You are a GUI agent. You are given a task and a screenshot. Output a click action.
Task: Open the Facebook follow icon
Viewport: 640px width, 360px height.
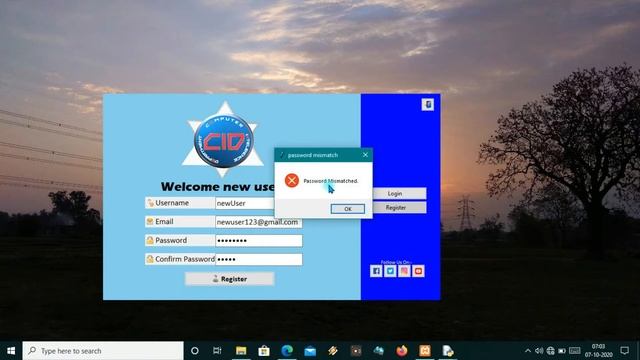376,271
